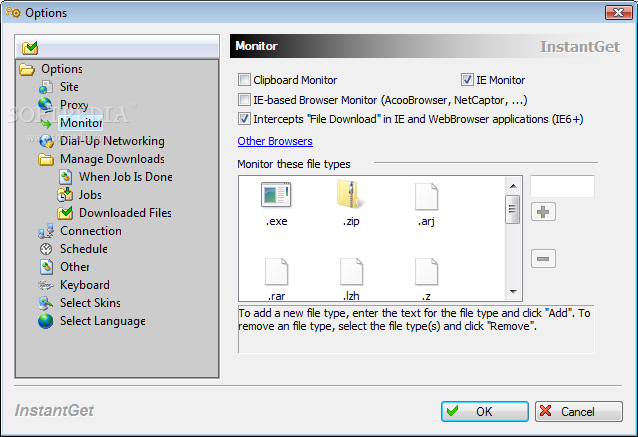This screenshot has width=638, height=437.
Task: Click the When Job Is Done icon
Action: tap(65, 177)
